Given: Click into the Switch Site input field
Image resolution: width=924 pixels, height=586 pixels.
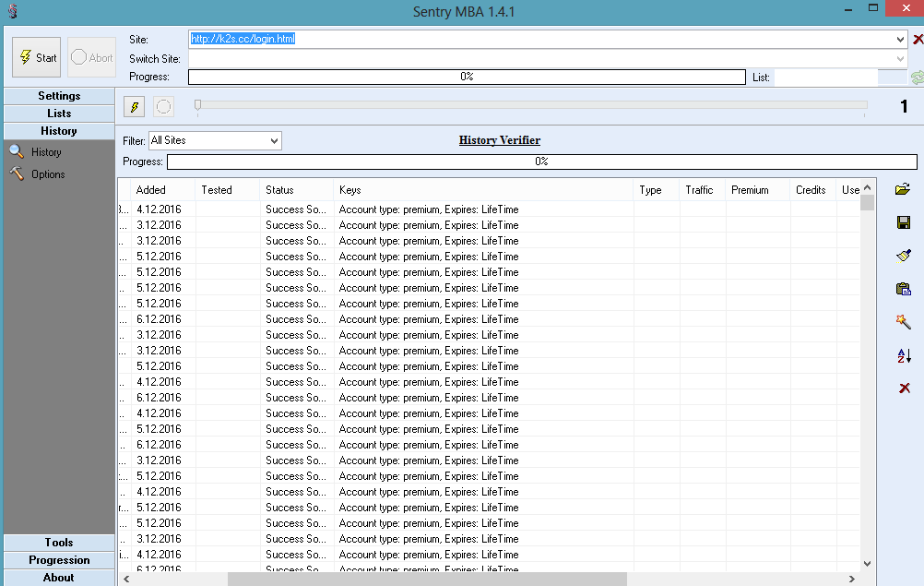Looking at the screenshot, I should pos(541,59).
